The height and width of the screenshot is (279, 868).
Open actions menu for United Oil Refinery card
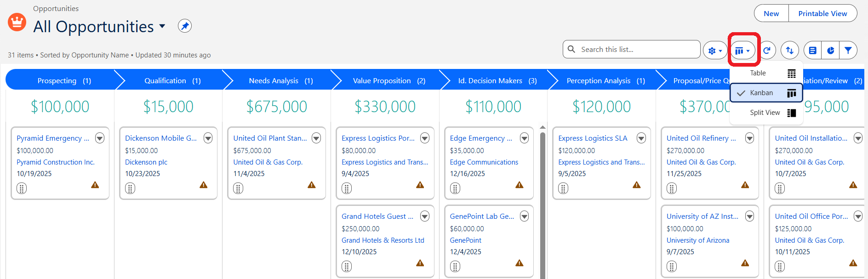click(750, 138)
